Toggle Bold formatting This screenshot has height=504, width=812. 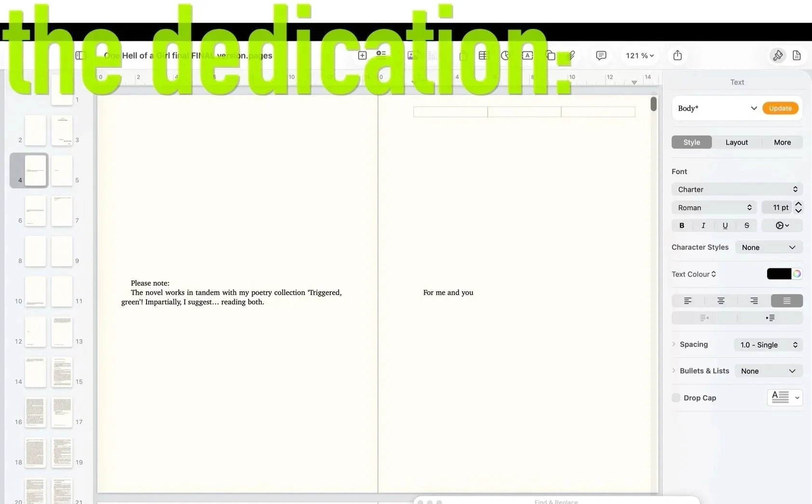point(682,225)
